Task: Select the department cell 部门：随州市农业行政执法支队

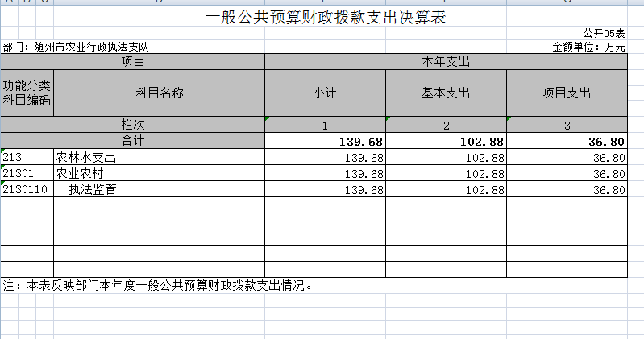Action: click(76, 48)
